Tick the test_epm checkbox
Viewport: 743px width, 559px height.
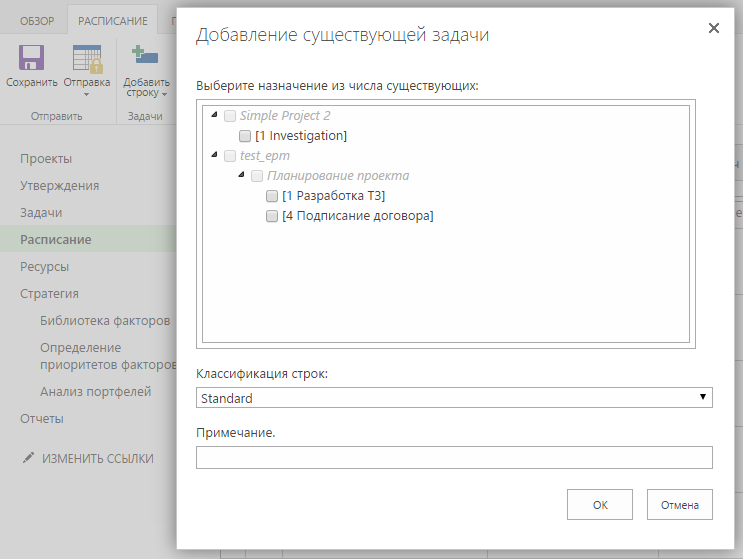pyautogui.click(x=230, y=156)
